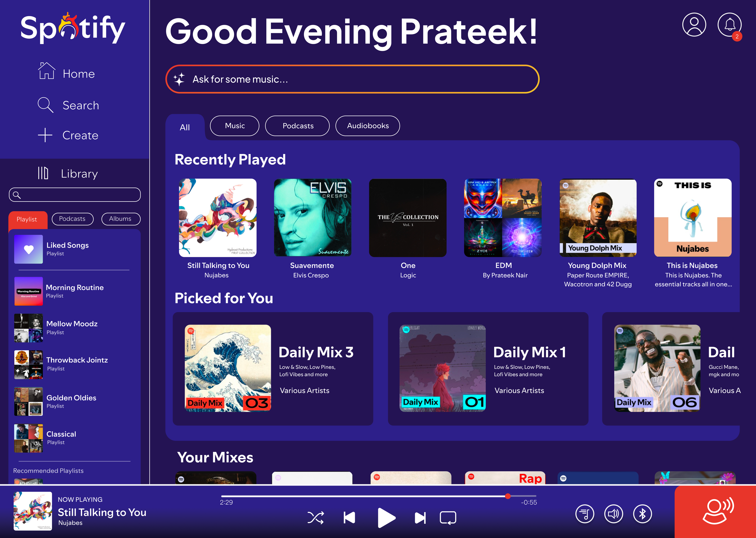Open the user profile icon

pos(694,25)
